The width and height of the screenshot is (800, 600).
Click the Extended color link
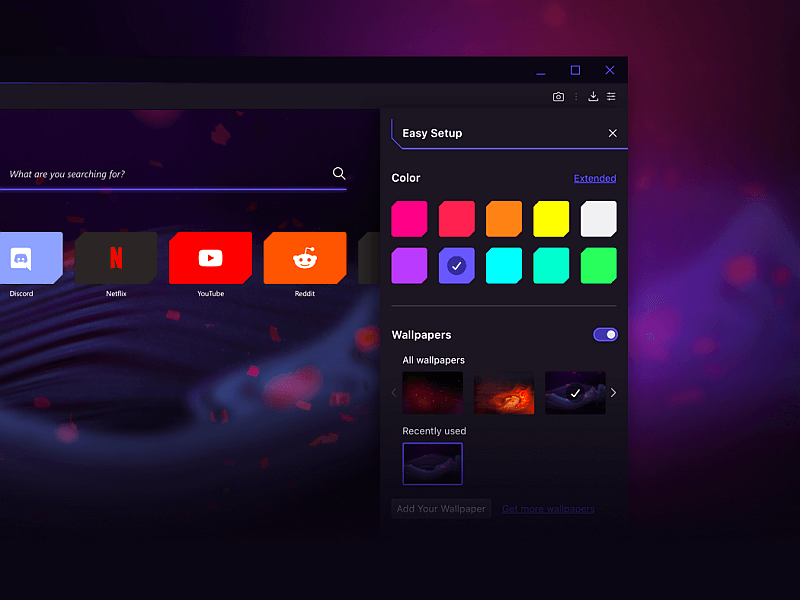point(594,179)
